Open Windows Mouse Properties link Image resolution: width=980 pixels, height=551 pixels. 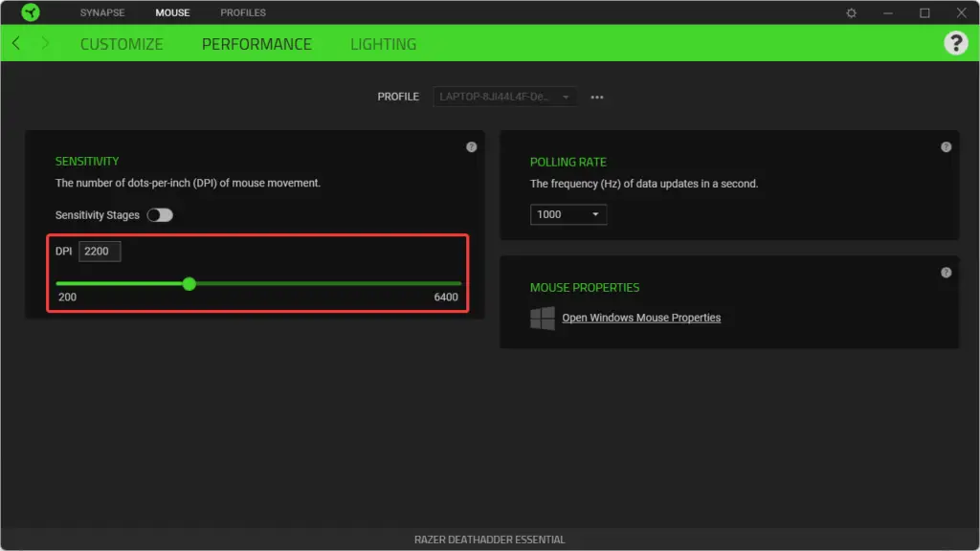[641, 318]
